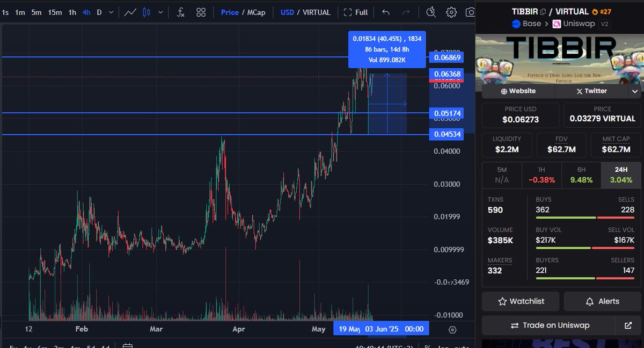Click the LIQUIDITY $2.2M box
The width and height of the screenshot is (644, 348).
tap(507, 144)
